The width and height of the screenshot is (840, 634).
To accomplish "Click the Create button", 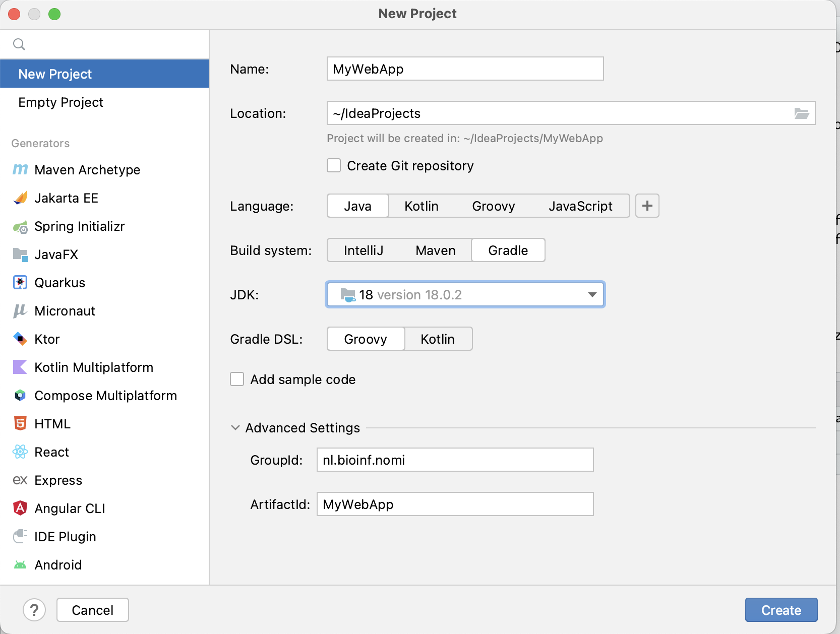I will coord(781,610).
